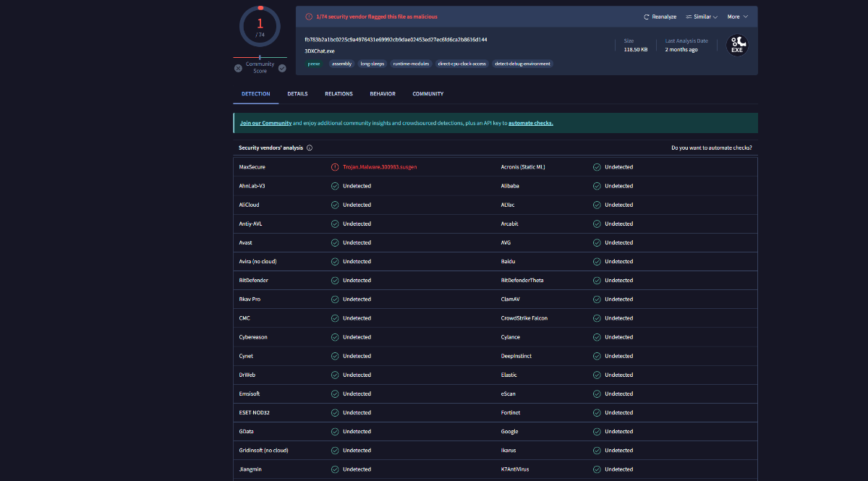Vote positive with the Community Score check button
The height and width of the screenshot is (481, 868).
pos(282,68)
